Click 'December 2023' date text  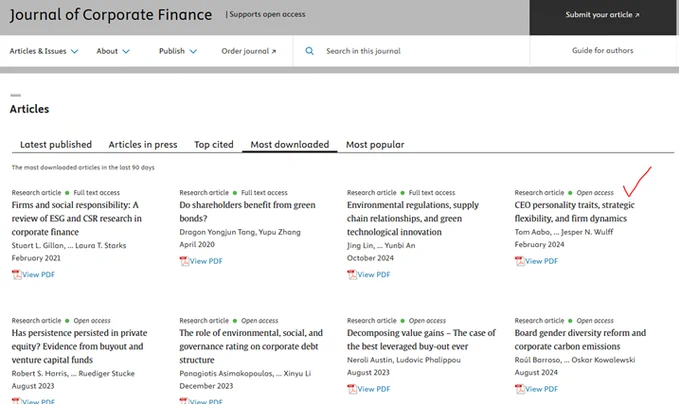point(206,386)
